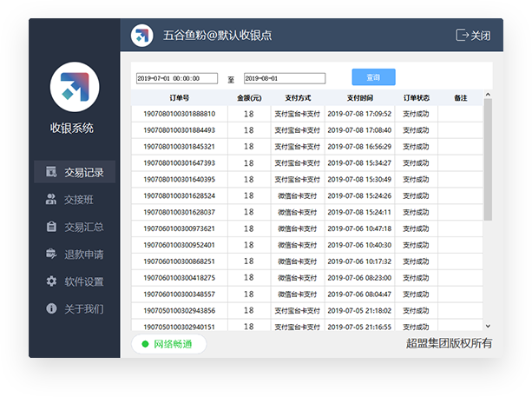532x397 pixels.
Task: Click the green network status dot
Action: (x=145, y=344)
